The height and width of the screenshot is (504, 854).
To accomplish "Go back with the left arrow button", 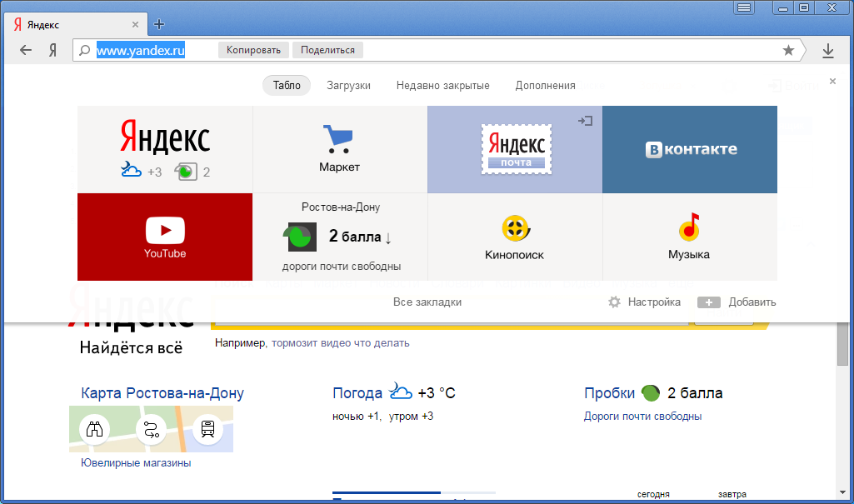I will click(26, 51).
